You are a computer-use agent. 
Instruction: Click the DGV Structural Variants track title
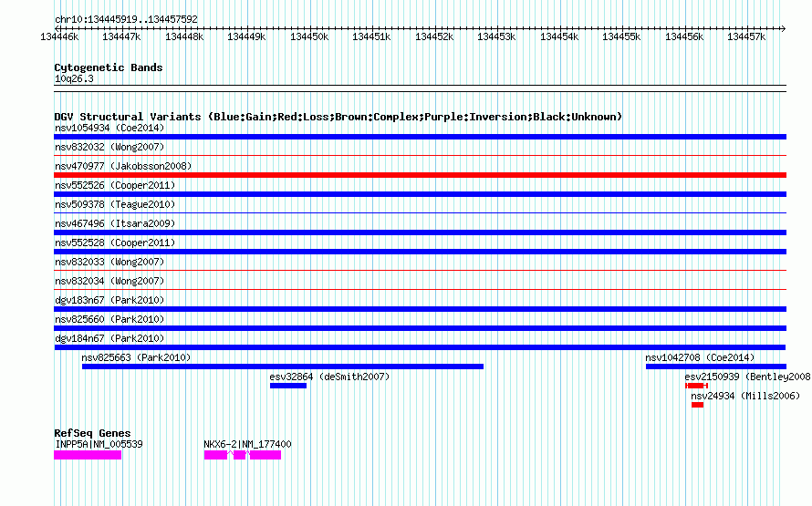click(x=338, y=117)
